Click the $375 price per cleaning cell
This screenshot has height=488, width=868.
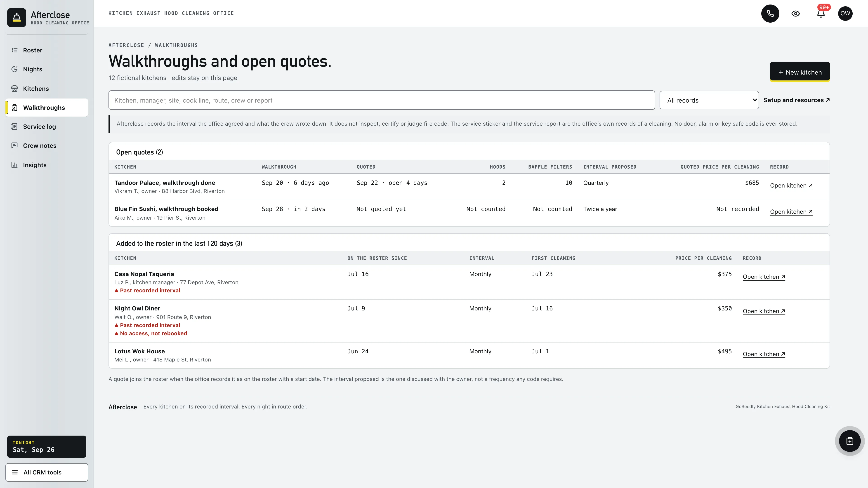point(724,274)
